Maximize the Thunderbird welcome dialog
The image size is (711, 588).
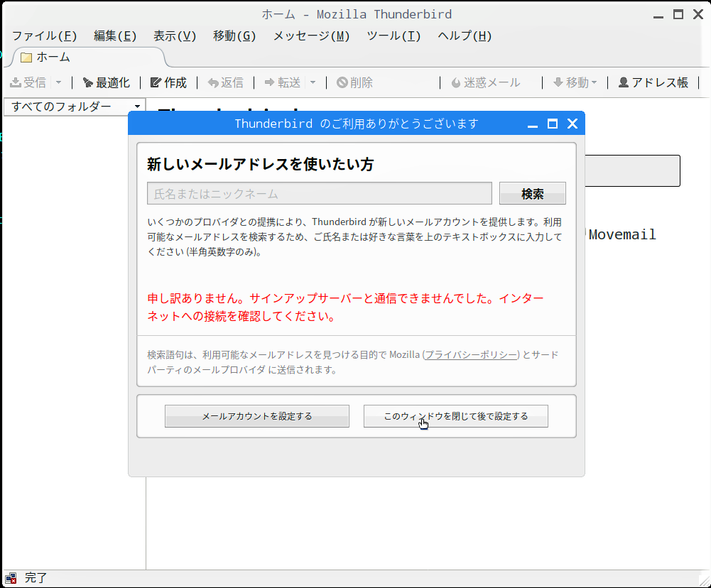click(553, 124)
